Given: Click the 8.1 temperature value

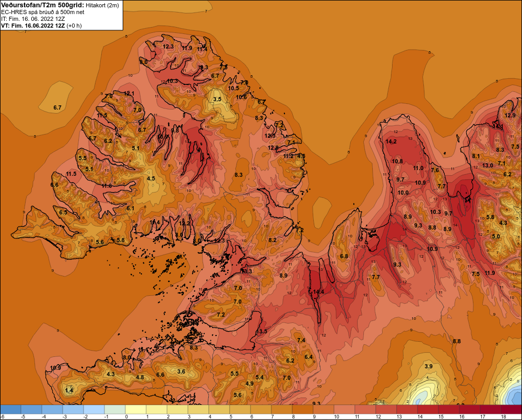Looking at the screenshot, I should point(476,156).
